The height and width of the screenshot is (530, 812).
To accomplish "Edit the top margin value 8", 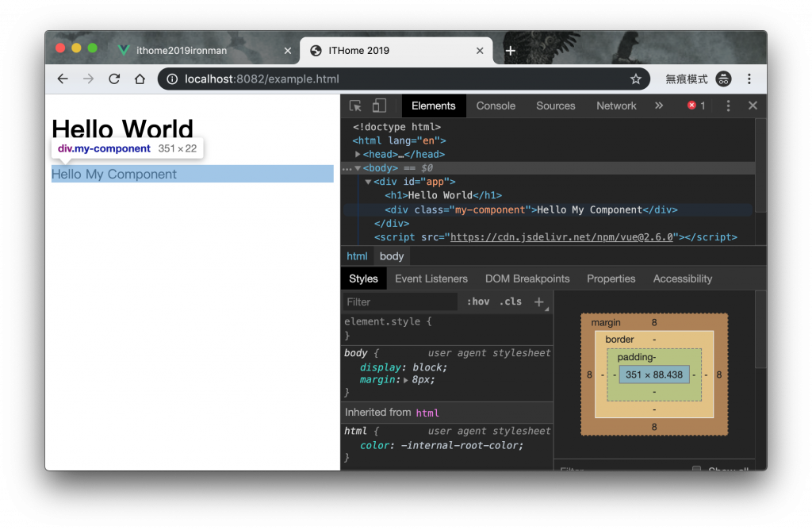I will click(x=654, y=322).
